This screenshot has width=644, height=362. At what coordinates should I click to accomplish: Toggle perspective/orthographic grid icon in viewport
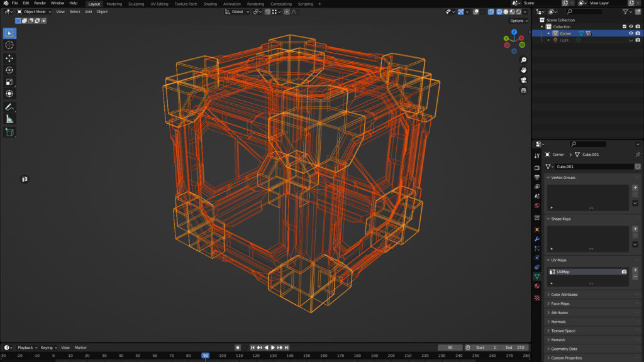click(x=523, y=90)
